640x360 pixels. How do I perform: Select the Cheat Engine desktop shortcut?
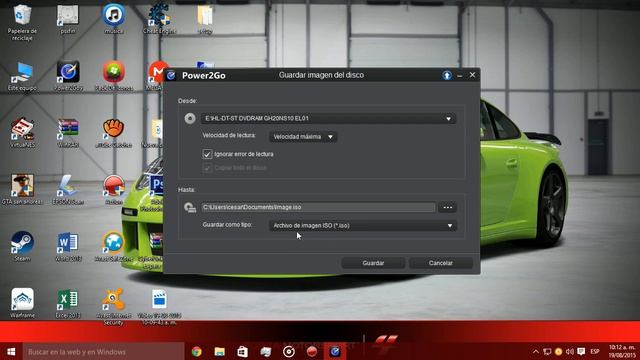tap(159, 19)
